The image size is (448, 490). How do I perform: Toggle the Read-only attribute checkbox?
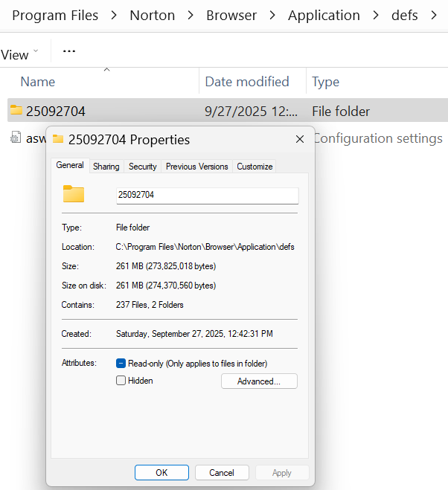coord(121,364)
